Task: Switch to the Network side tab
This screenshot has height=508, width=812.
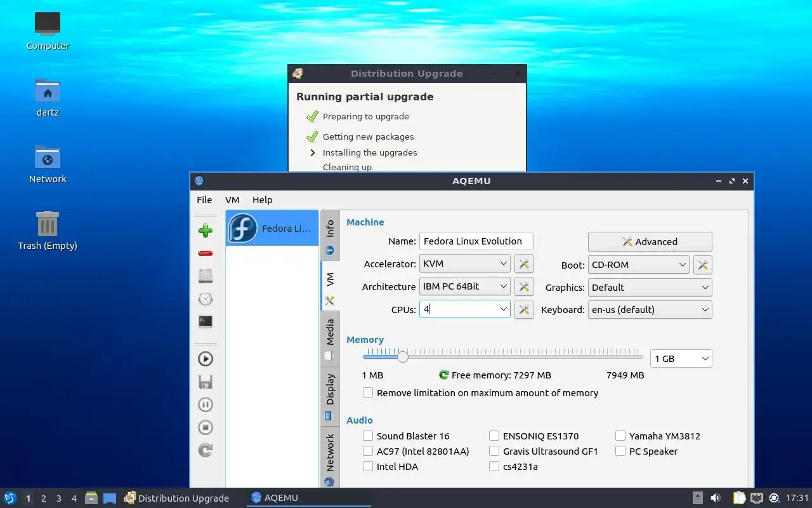Action: pyautogui.click(x=330, y=457)
